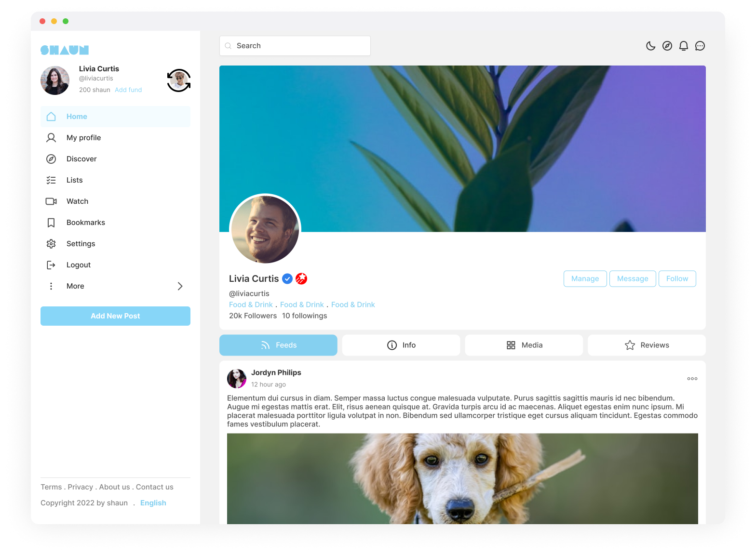756x555 pixels.
Task: Open the chat messages bubble icon
Action: 700,46
